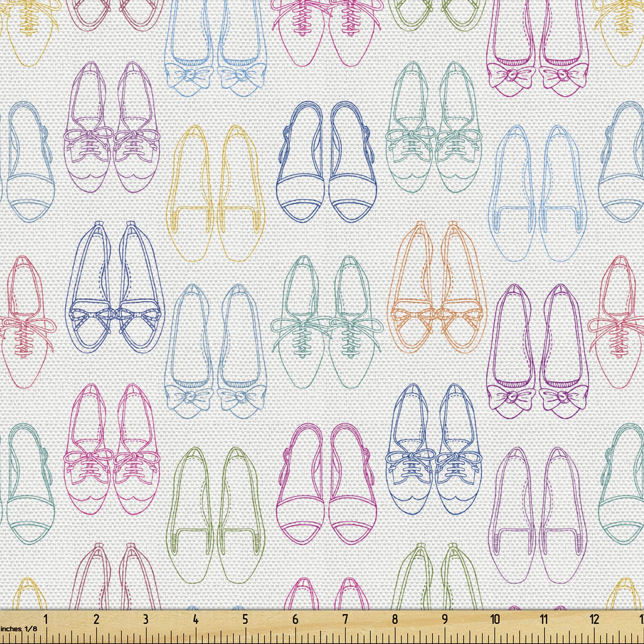Select the pink peep-toe slingback pair
644x644 pixels.
click(328, 483)
